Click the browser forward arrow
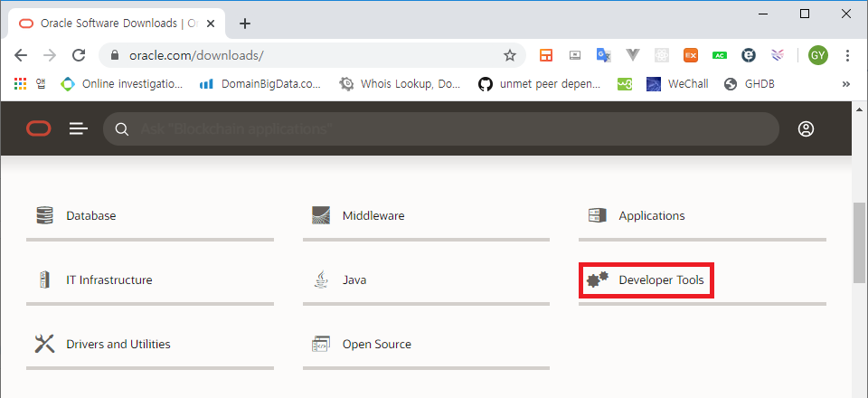 click(50, 55)
